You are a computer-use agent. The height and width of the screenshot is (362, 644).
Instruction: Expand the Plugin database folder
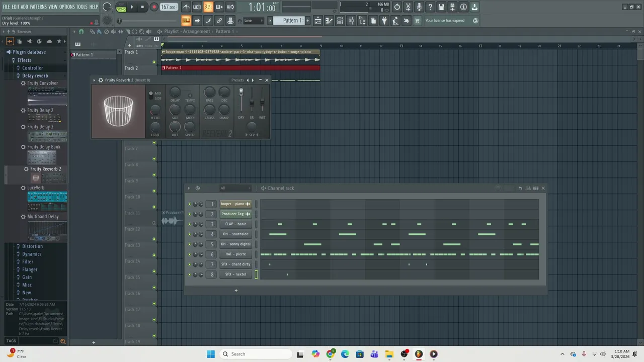pos(29,52)
